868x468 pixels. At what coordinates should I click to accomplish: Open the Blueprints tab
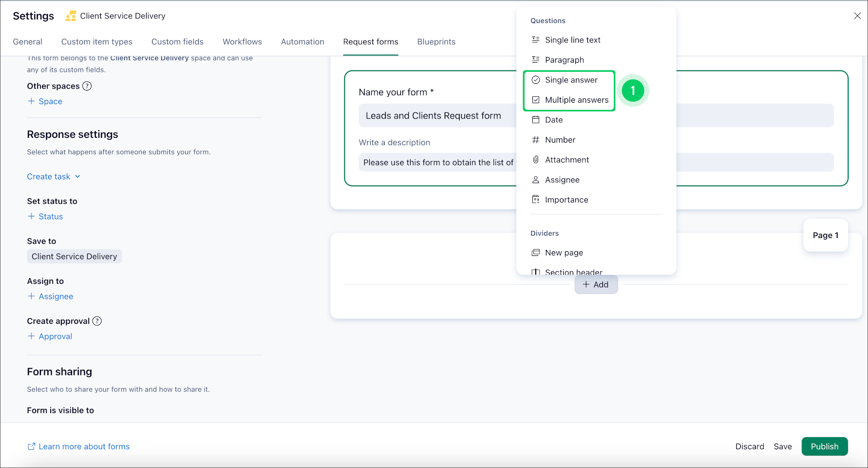tap(436, 41)
